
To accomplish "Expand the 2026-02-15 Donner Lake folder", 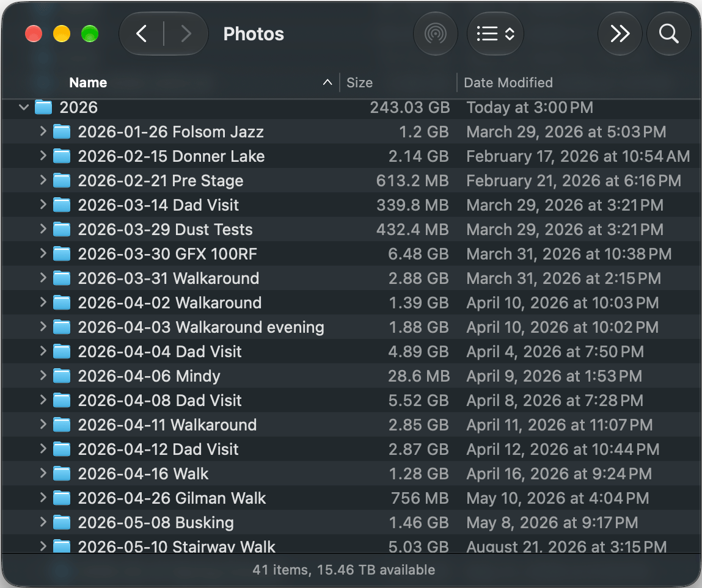I will click(43, 156).
